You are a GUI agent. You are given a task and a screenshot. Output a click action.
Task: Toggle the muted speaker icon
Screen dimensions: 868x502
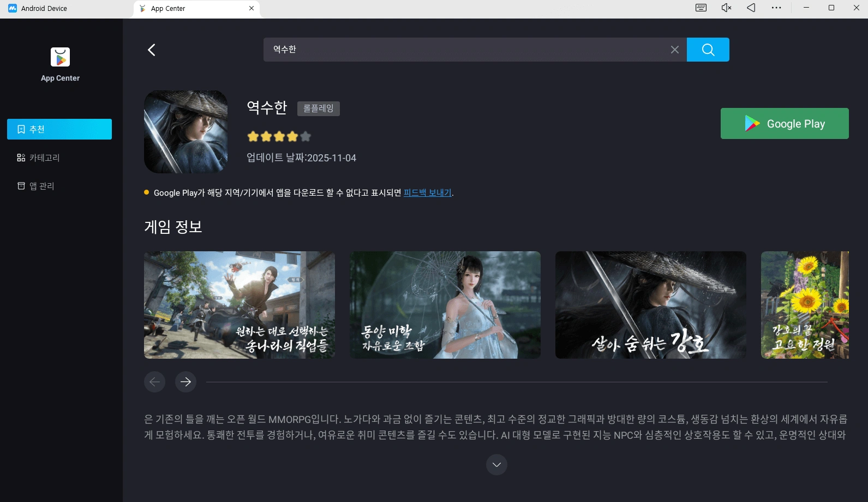[726, 8]
